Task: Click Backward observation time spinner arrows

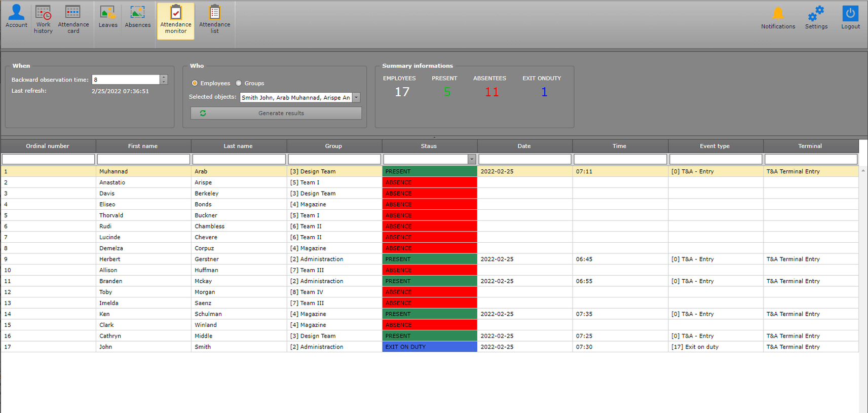Action: tap(164, 80)
